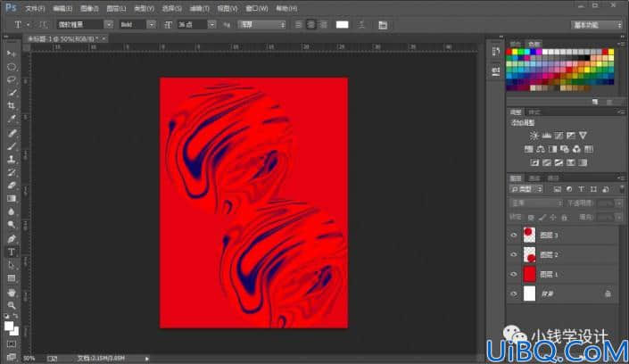Open the Layer menu
This screenshot has width=629, height=364.
coord(116,8)
